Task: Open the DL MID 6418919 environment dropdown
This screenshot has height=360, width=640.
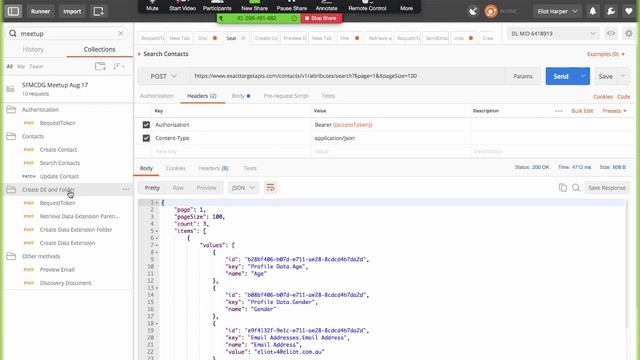Action: pyautogui.click(x=553, y=33)
